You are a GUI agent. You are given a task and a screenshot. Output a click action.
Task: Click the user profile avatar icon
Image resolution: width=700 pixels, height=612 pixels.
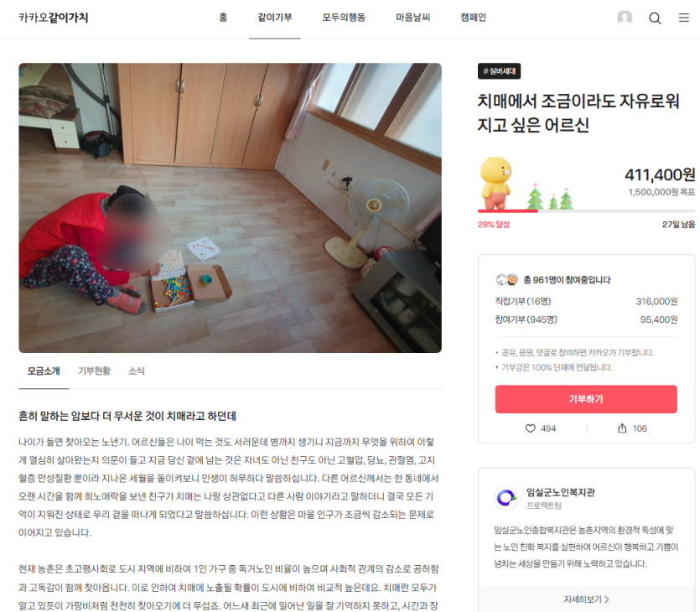tap(625, 18)
